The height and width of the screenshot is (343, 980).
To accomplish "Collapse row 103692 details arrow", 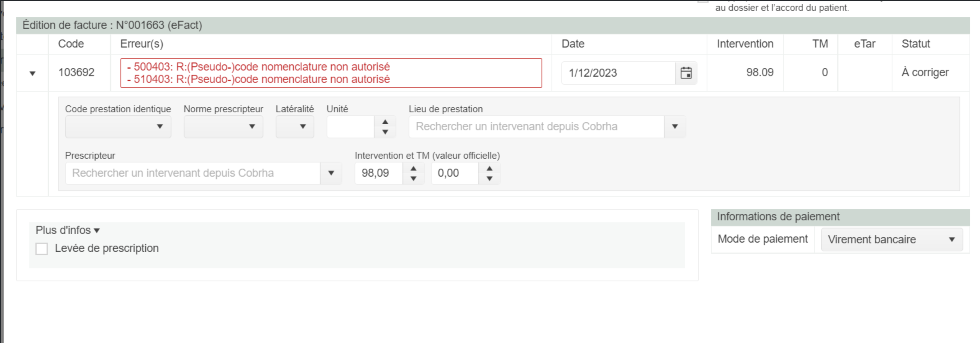I will 32,73.
